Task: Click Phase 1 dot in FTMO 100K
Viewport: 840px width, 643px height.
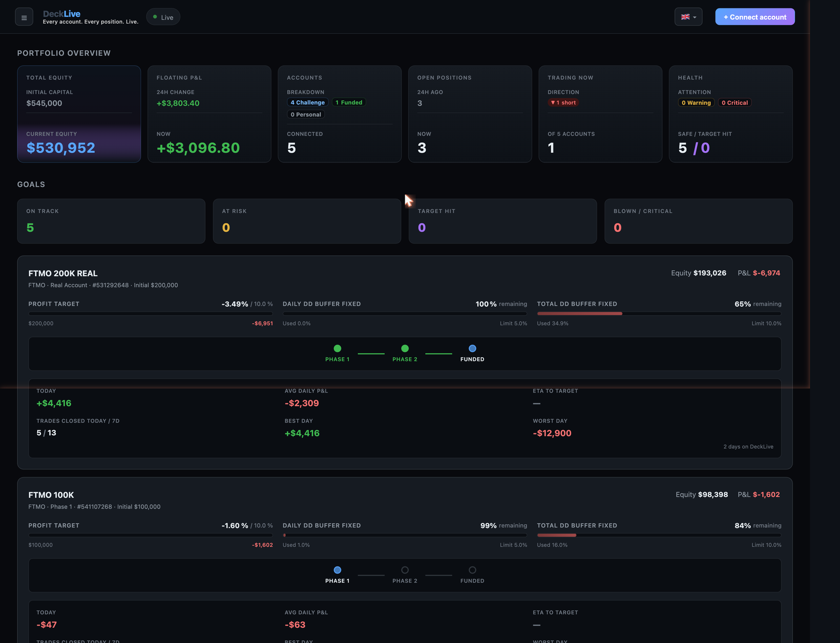Action: coord(338,570)
